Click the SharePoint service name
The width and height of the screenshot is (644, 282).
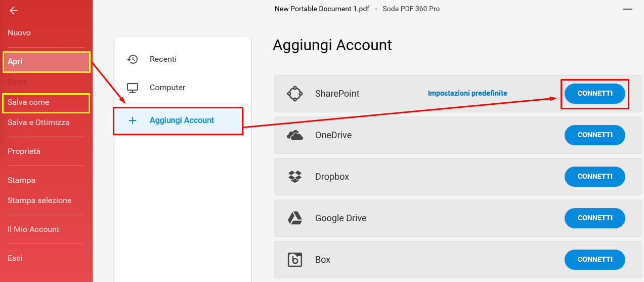click(337, 94)
